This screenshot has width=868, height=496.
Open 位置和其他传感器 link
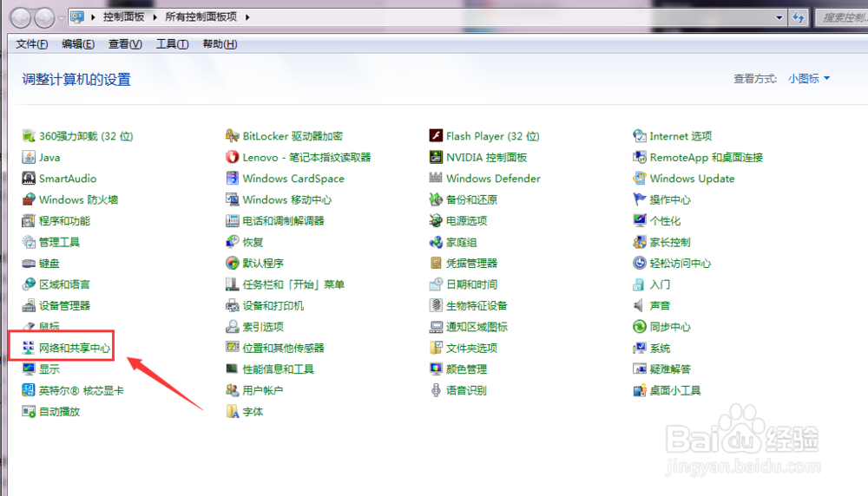[x=284, y=348]
